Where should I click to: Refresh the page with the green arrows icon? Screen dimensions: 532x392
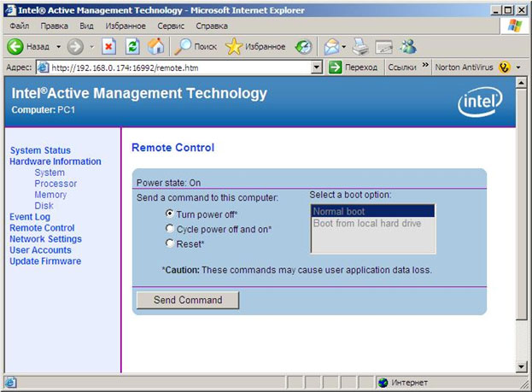132,46
